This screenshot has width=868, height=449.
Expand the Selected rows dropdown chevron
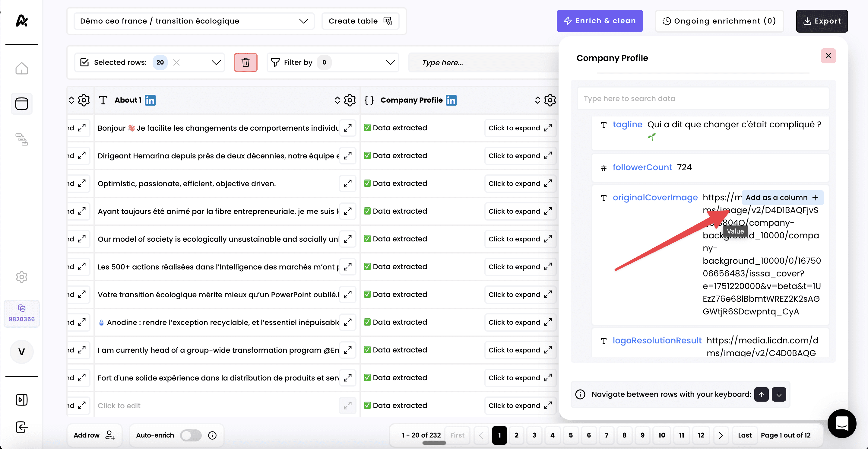point(216,62)
